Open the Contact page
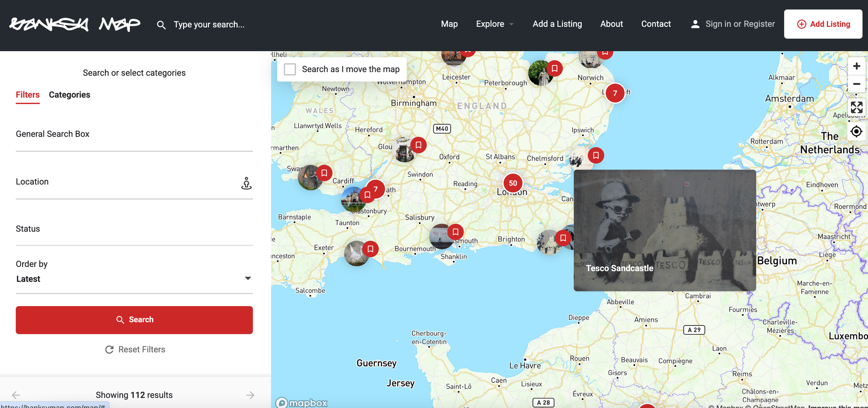The image size is (868, 408). (656, 24)
